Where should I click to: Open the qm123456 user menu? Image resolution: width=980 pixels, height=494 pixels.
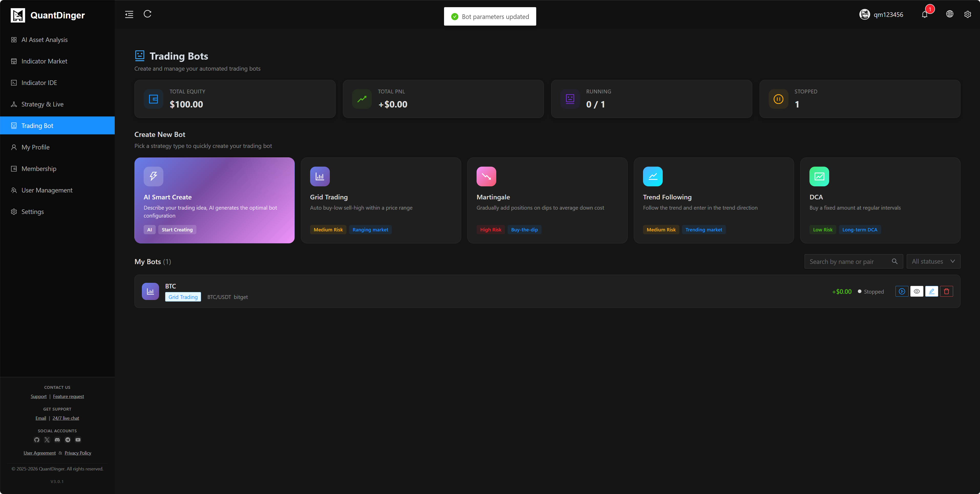881,14
